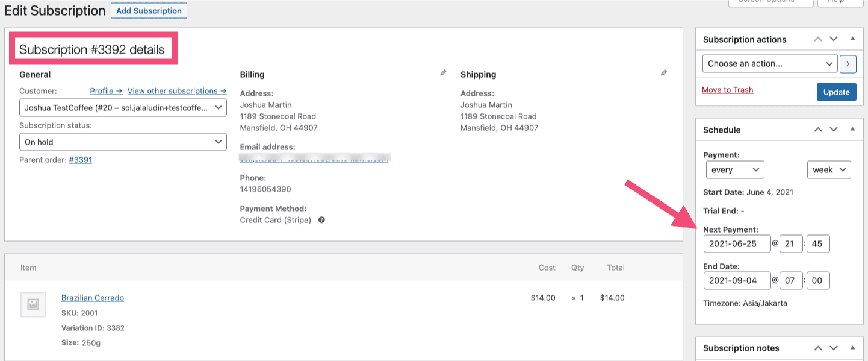
Task: Select the Move to Trash link
Action: (727, 89)
